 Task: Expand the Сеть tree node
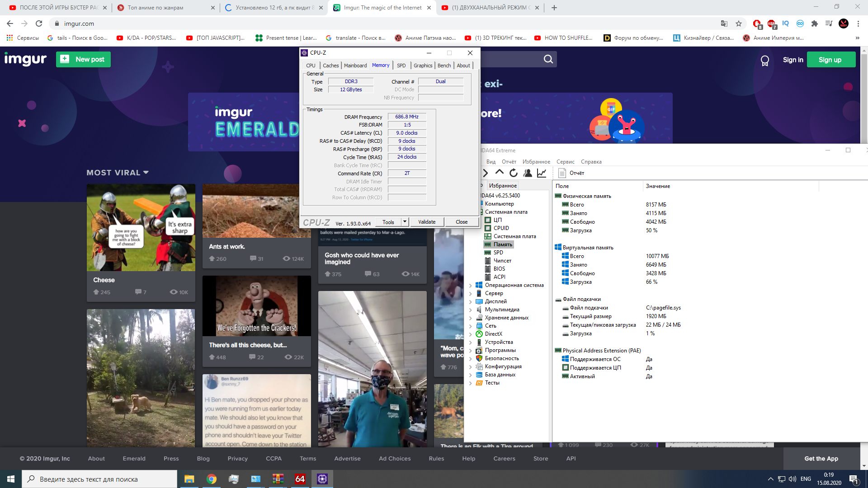[x=471, y=326]
